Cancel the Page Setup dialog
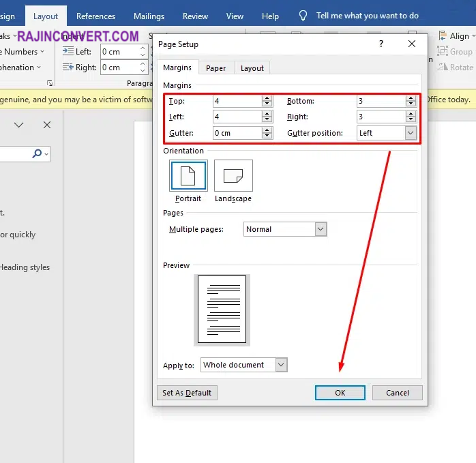The width and height of the screenshot is (476, 463). (x=398, y=393)
